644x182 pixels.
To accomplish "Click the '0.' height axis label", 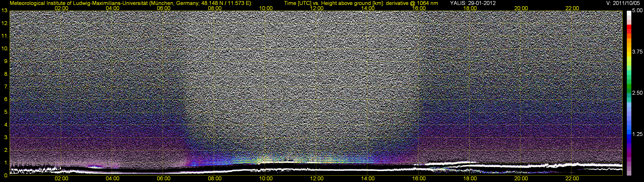I will pyautogui.click(x=6, y=175).
